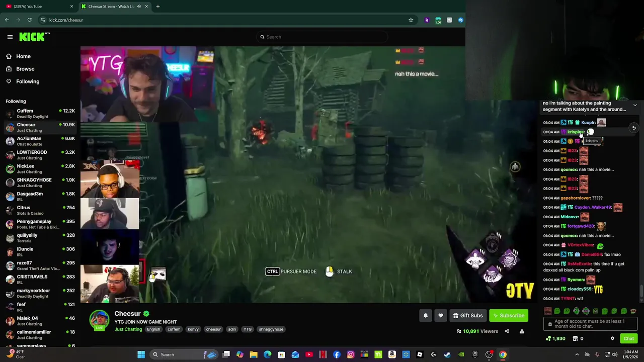Click the address bar URL kick.com/cheesur

66,20
